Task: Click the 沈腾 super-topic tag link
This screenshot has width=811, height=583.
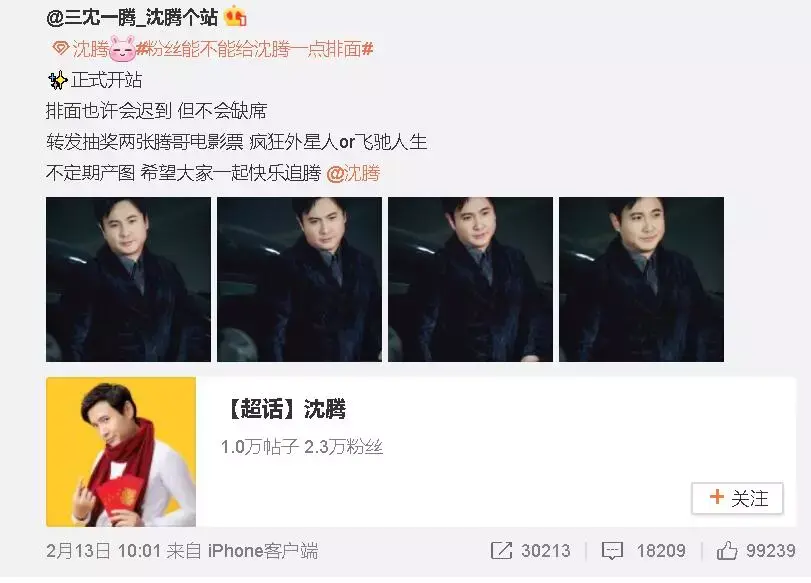Action: click(91, 49)
